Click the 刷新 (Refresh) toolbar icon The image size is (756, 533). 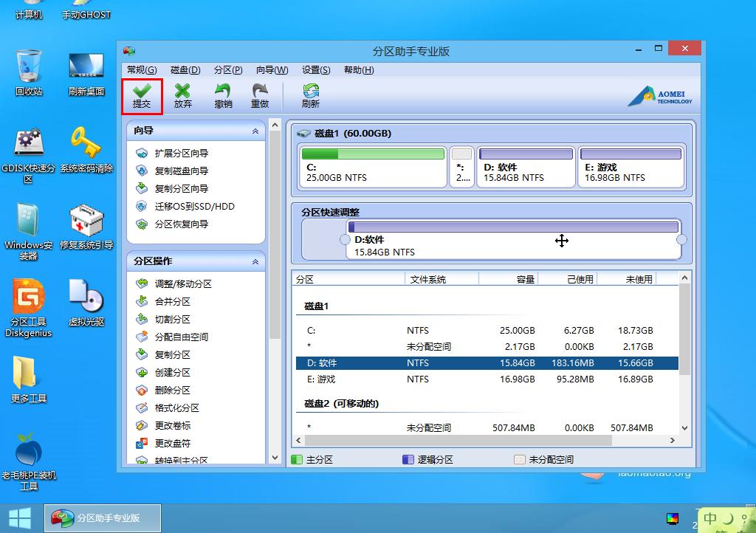point(311,96)
